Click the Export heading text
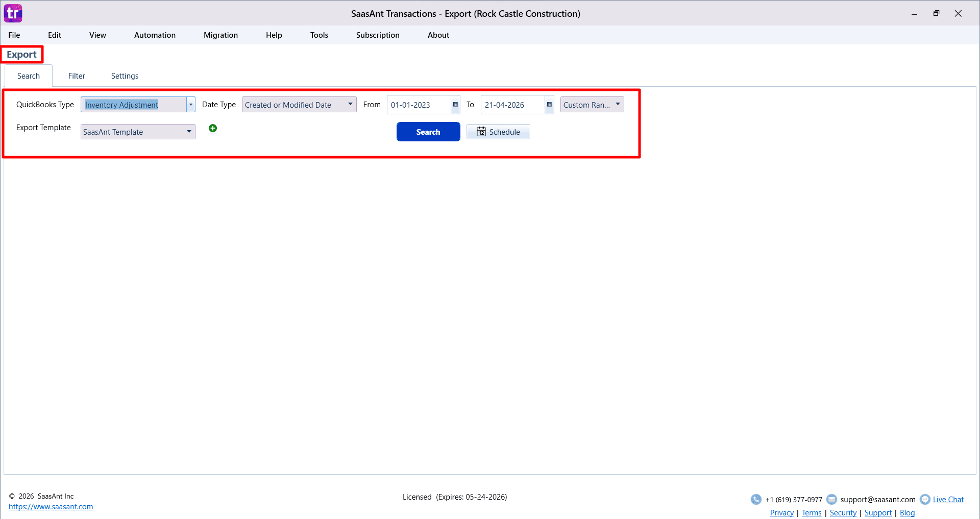980x519 pixels. point(21,54)
